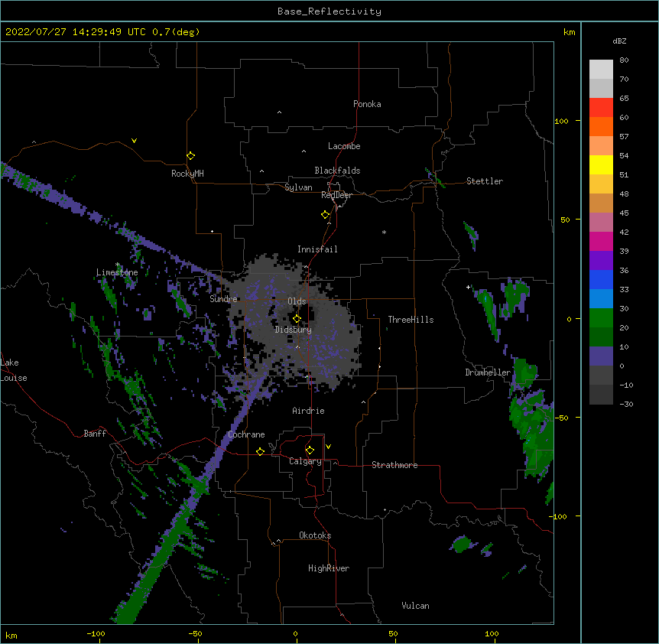This screenshot has width=659, height=644.
Task: Click the dark green 20-10 dBZ swatch
Action: (x=601, y=337)
